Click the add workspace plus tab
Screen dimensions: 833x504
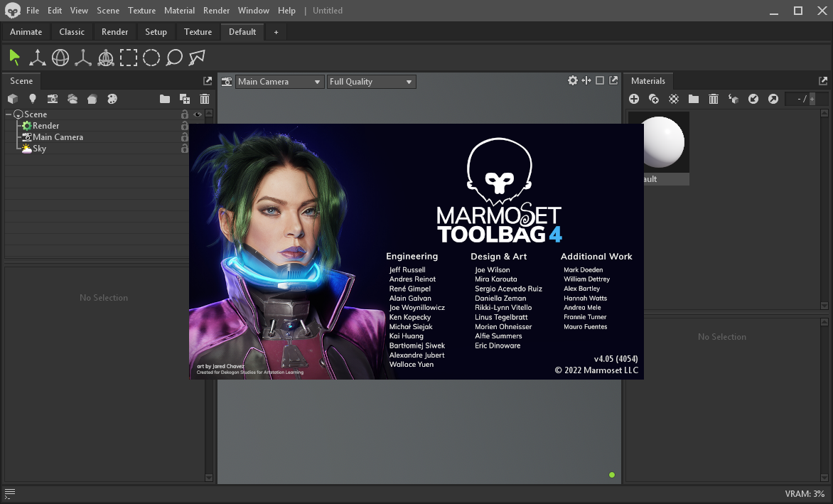pos(276,32)
